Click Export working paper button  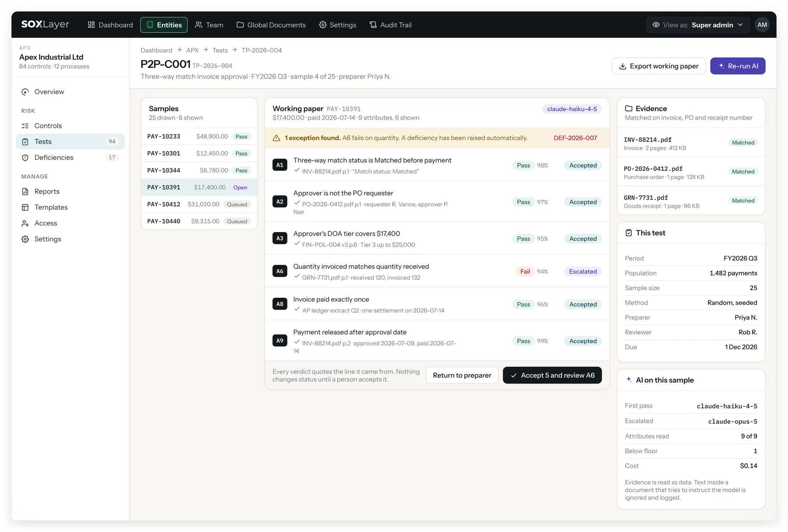[x=658, y=66]
